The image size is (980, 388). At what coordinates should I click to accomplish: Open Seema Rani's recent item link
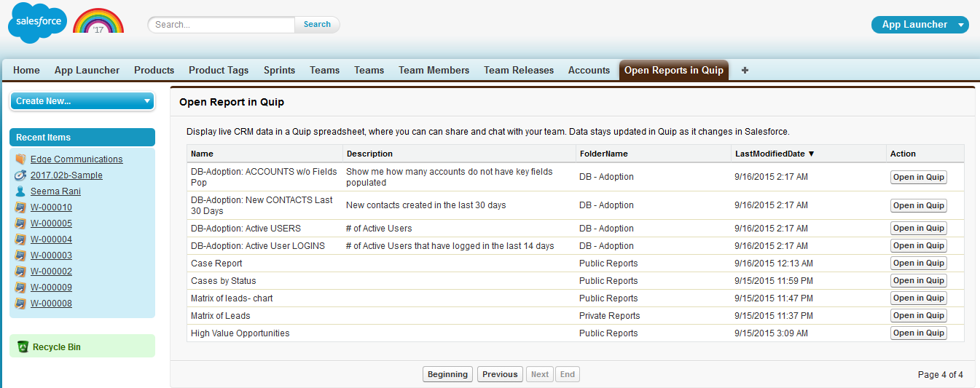[55, 191]
